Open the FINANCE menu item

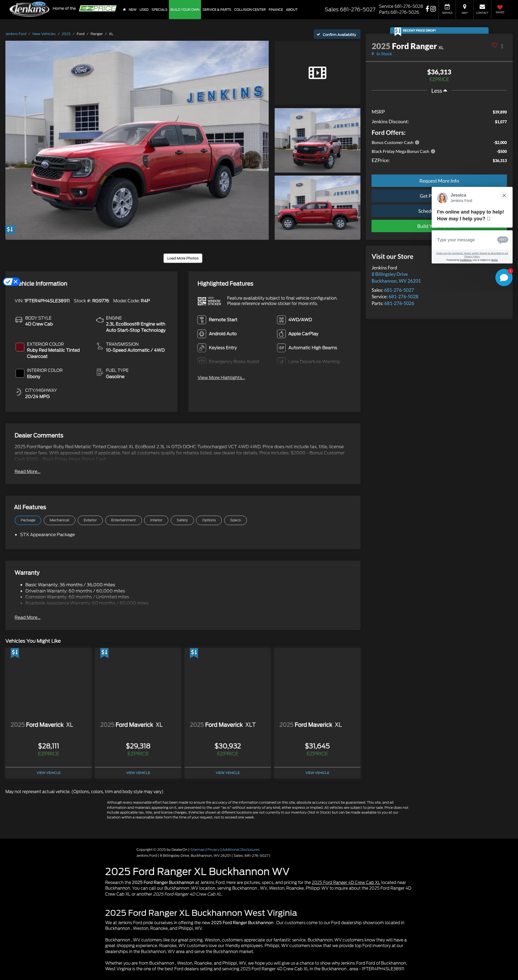(275, 9)
